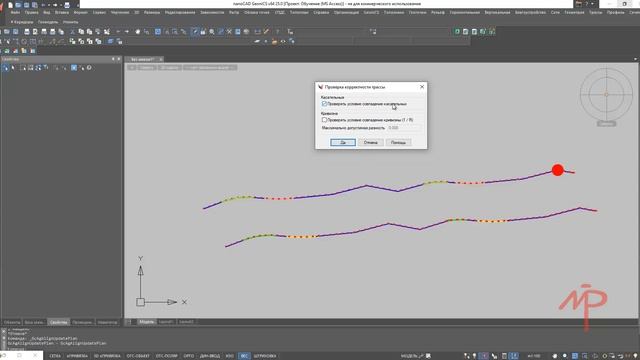640x360 pixels.
Task: Open help via the Помощь button
Action: pyautogui.click(x=398, y=142)
